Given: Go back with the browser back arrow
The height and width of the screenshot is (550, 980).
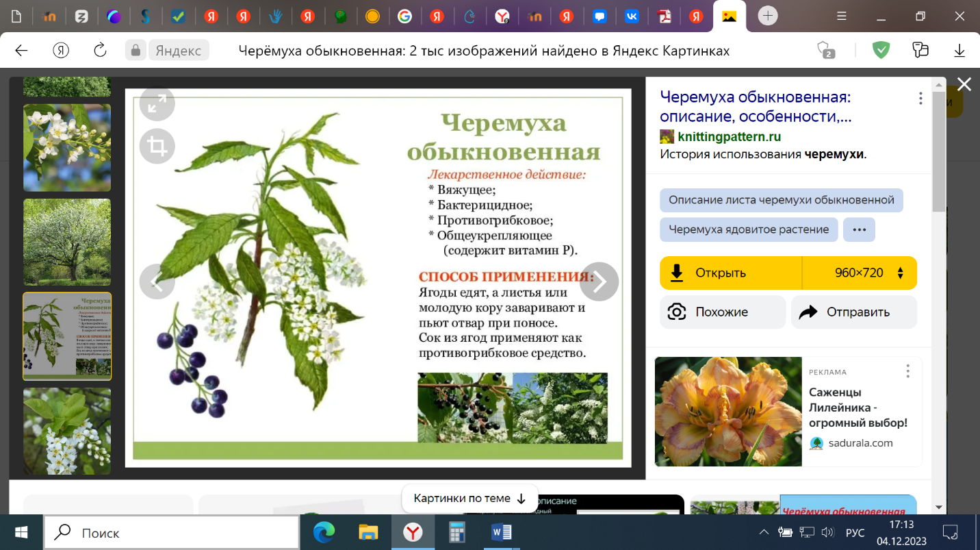Looking at the screenshot, I should click(x=21, y=51).
